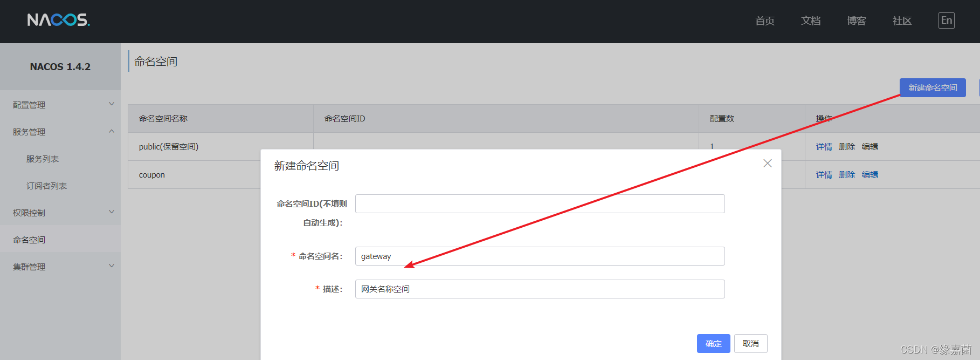This screenshot has height=360, width=980.
Task: View 详情 for the public namespace
Action: (x=824, y=147)
